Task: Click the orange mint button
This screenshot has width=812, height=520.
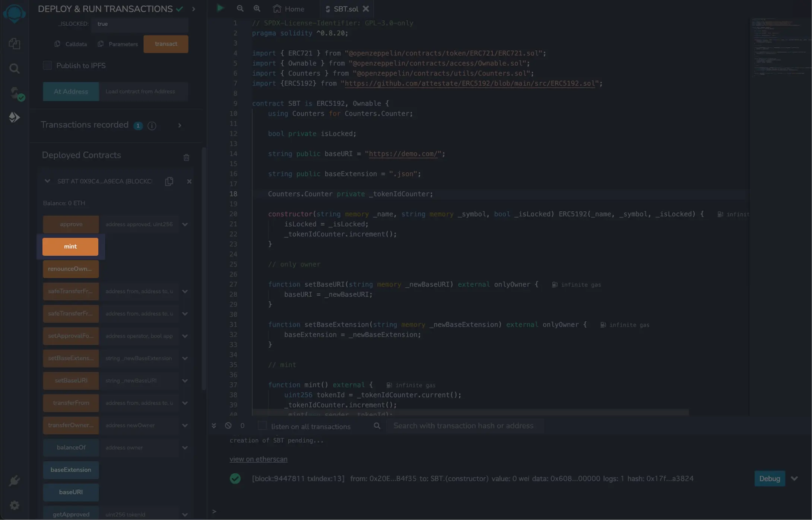Action: coord(70,246)
